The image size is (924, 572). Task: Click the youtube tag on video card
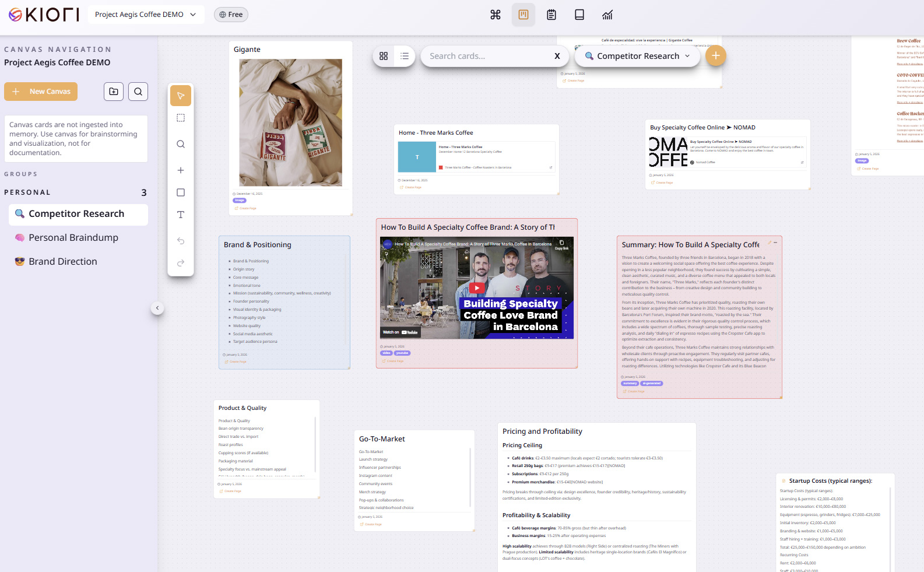(402, 353)
